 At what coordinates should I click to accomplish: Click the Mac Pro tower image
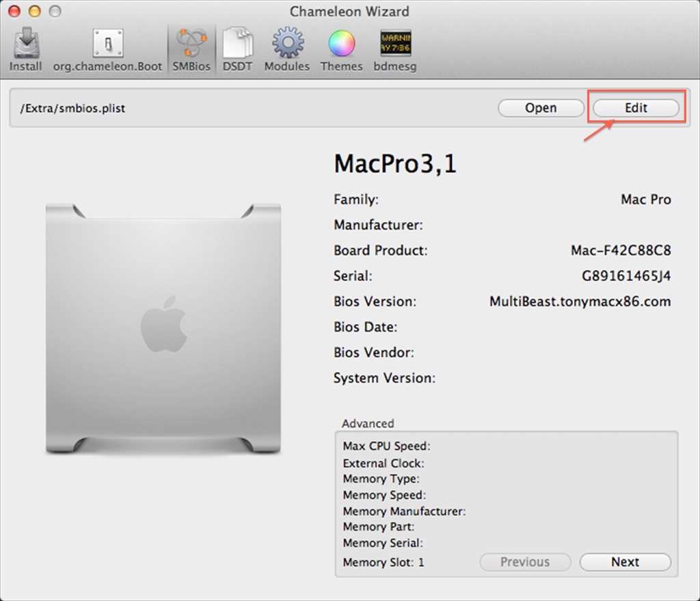point(163,329)
